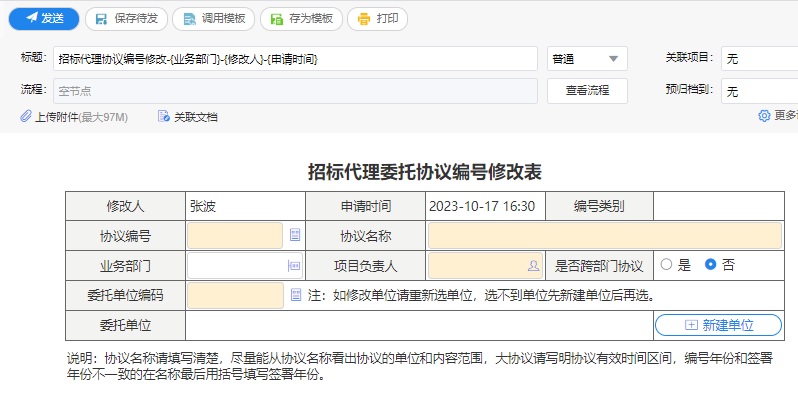Click the blue 发送 button
798x399 pixels.
tap(44, 19)
